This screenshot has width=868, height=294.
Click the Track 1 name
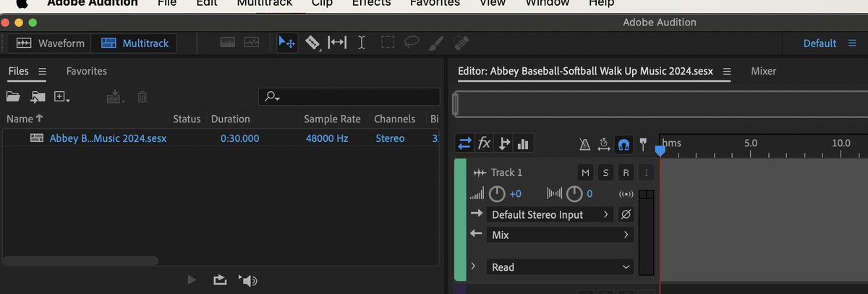(x=506, y=172)
